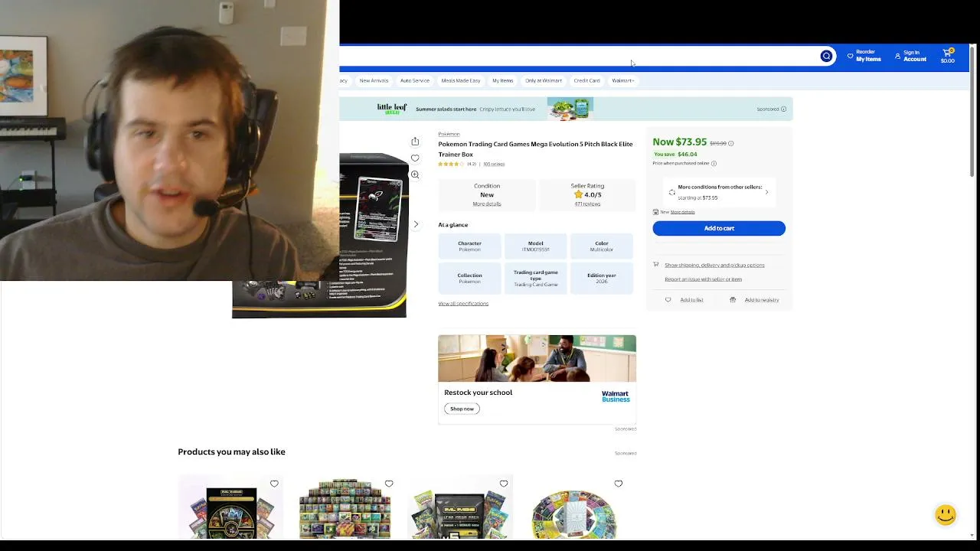Click the Edition year 2026 tile
This screenshot has width=980, height=551.
click(x=602, y=279)
